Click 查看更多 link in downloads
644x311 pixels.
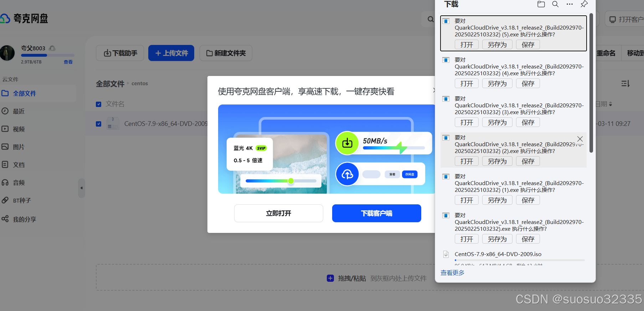[x=452, y=273]
